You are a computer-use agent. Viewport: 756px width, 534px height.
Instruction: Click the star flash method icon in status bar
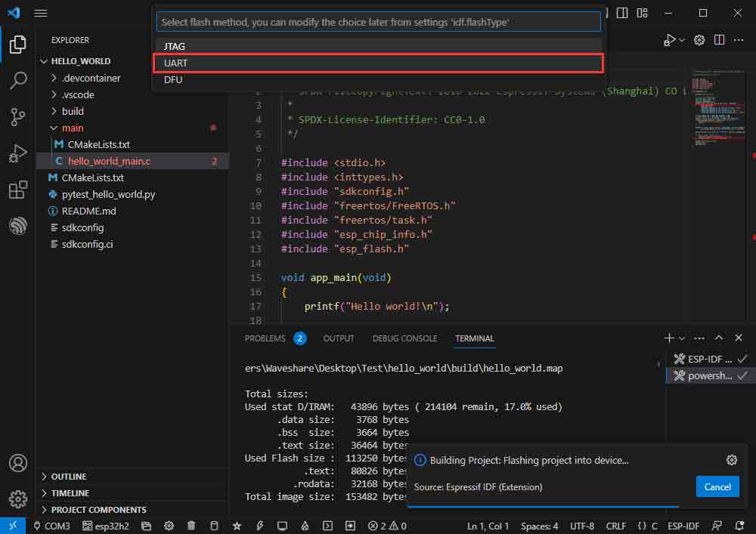click(237, 526)
